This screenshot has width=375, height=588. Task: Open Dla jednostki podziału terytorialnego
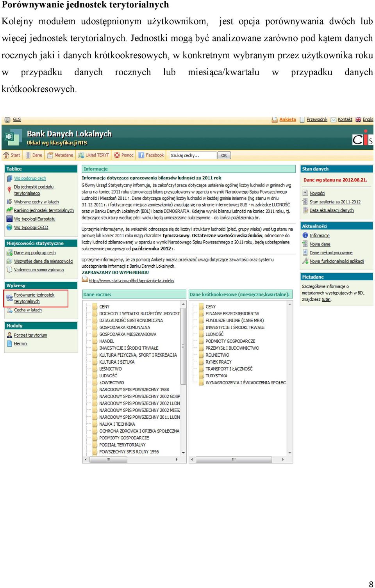click(34, 190)
